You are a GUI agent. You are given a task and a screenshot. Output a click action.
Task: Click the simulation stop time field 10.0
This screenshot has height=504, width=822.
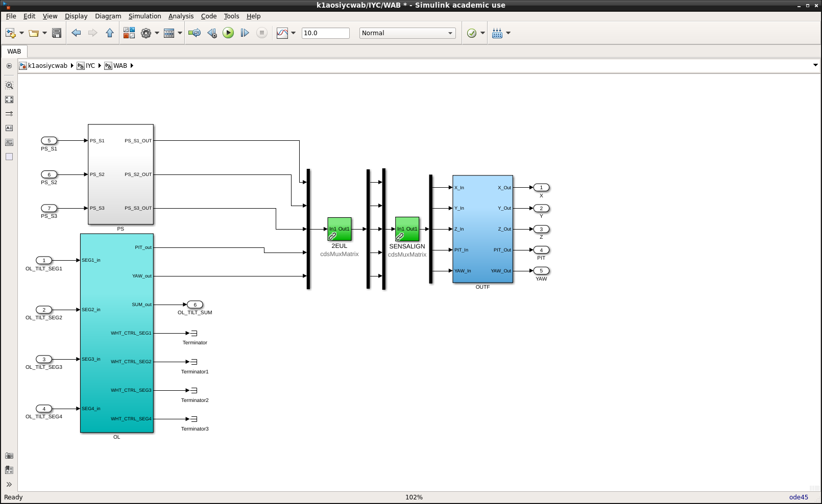click(326, 33)
